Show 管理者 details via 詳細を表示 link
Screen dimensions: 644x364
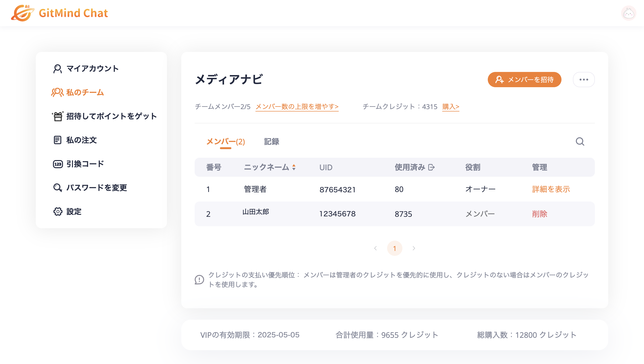[x=551, y=189]
